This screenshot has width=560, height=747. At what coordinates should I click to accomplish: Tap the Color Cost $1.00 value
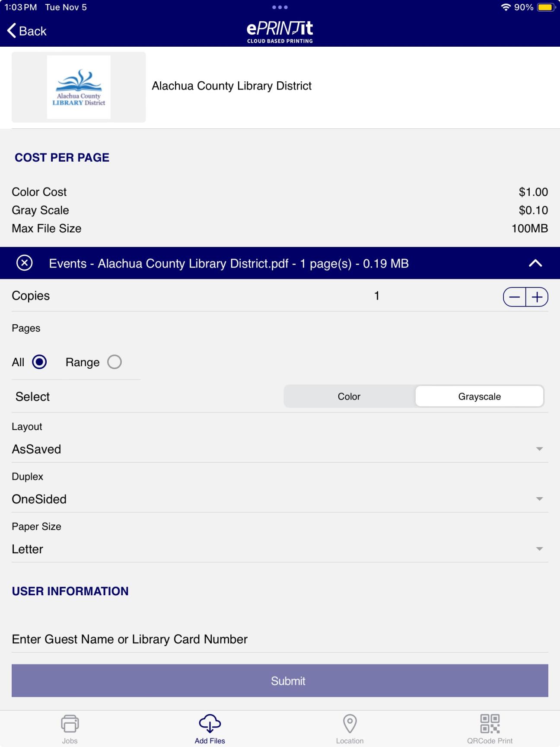[x=533, y=192]
